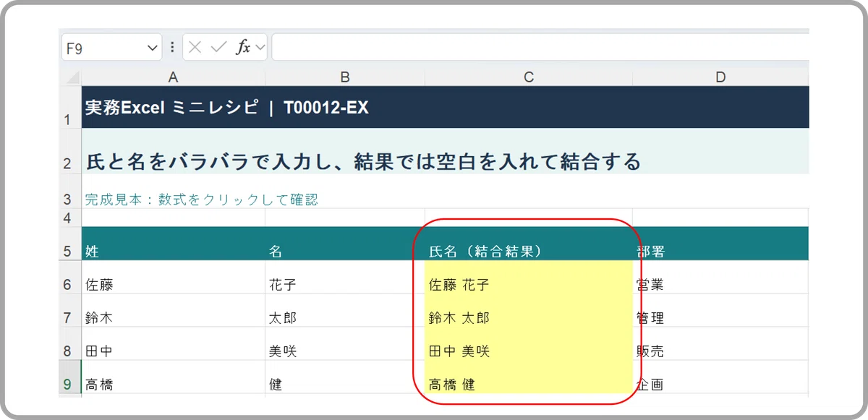Click cell '田中' in column A

(173, 344)
